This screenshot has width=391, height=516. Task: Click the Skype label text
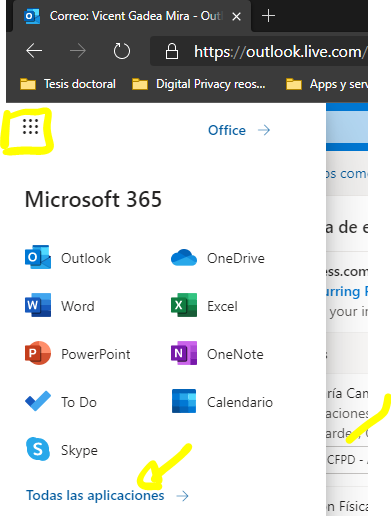coord(79,450)
